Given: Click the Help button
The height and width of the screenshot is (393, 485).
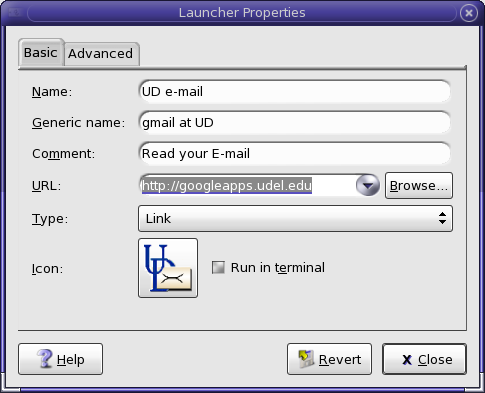Looking at the screenshot, I should pos(60,359).
